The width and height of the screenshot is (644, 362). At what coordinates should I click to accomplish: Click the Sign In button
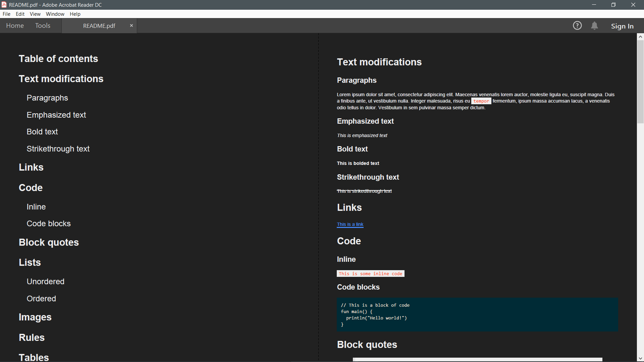622,26
